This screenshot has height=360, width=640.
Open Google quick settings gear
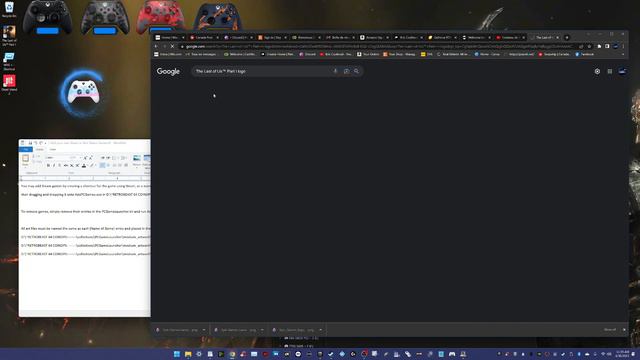tap(597, 71)
